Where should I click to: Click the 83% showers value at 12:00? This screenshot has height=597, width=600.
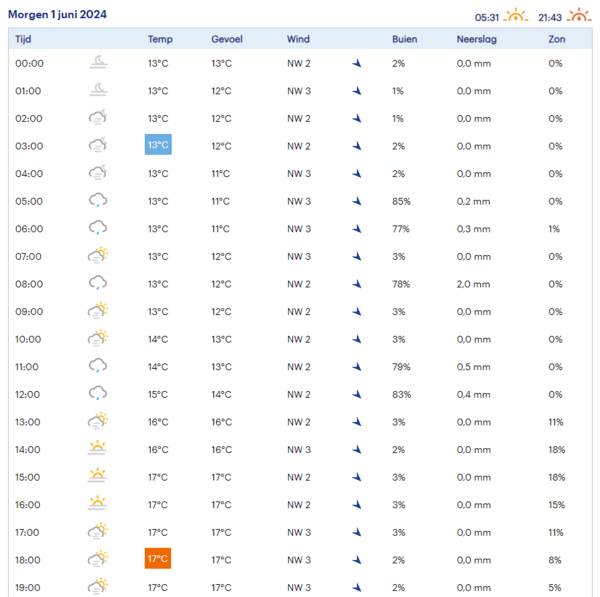pos(402,394)
